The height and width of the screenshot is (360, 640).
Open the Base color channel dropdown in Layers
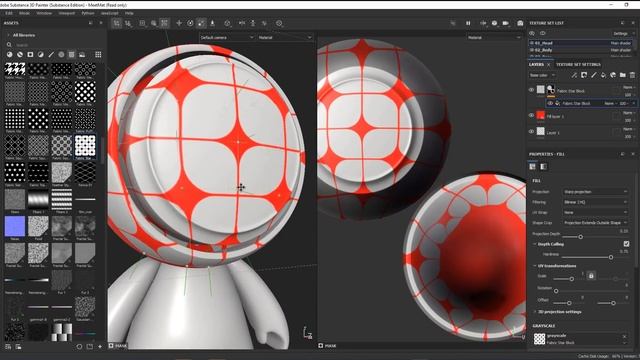click(542, 75)
